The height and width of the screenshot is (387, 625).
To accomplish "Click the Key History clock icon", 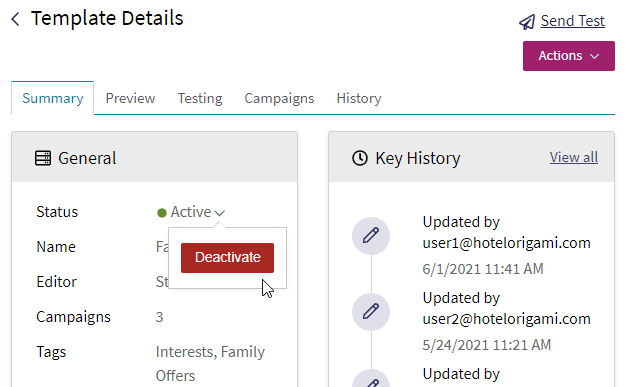I will (360, 158).
